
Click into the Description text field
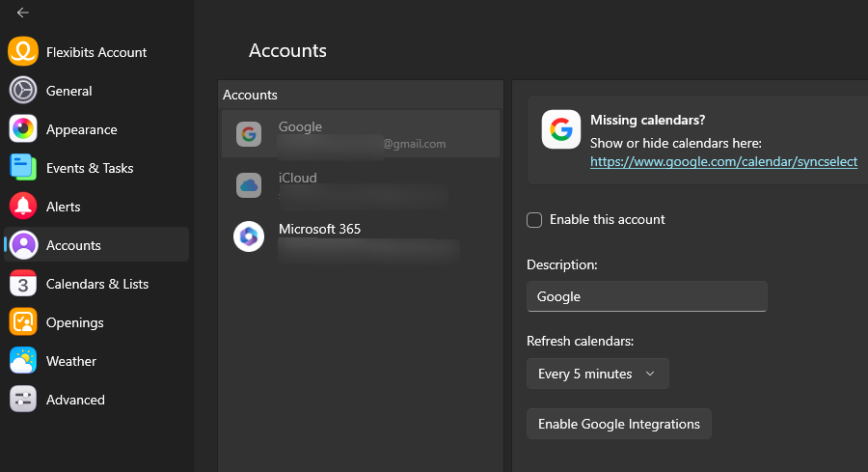click(x=646, y=296)
